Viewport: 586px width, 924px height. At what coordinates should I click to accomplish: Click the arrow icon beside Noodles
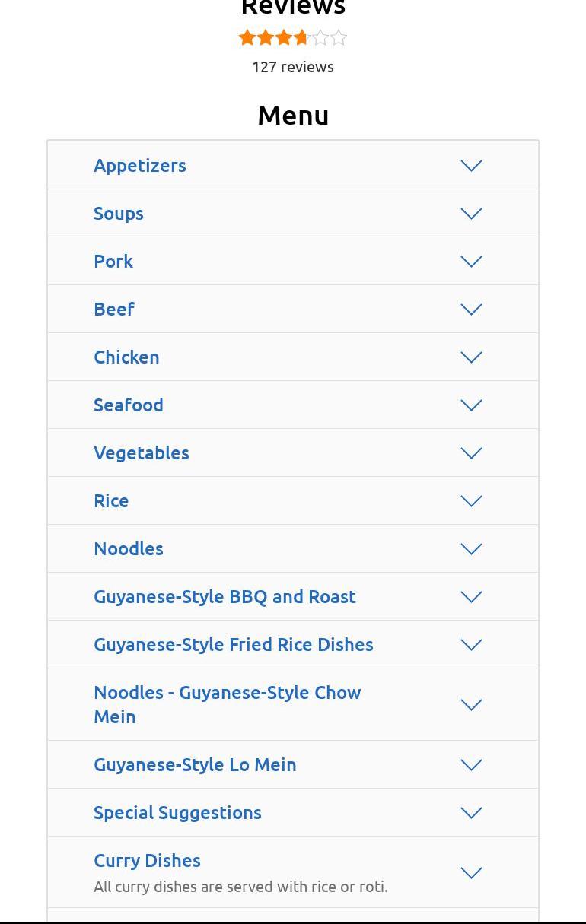point(471,549)
